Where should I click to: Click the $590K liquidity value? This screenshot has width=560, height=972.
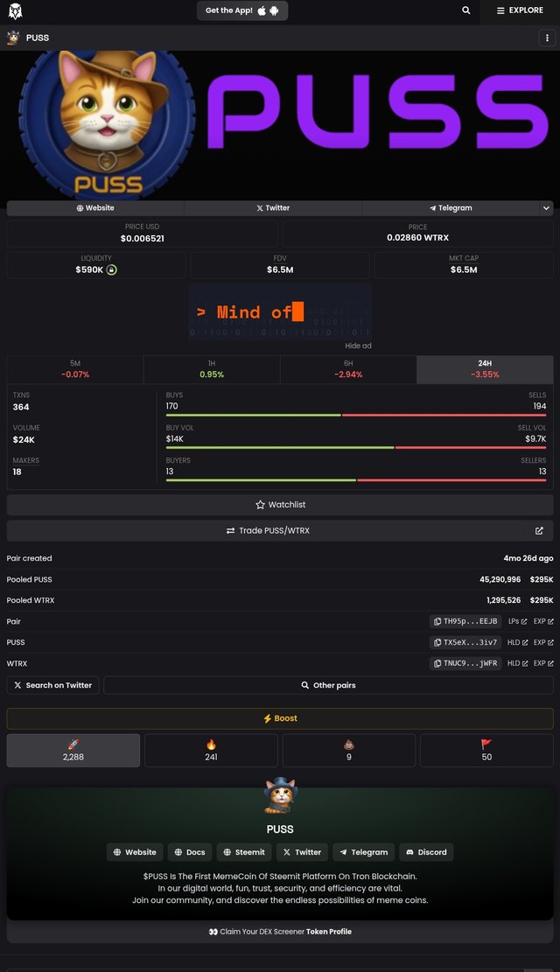pyautogui.click(x=89, y=269)
